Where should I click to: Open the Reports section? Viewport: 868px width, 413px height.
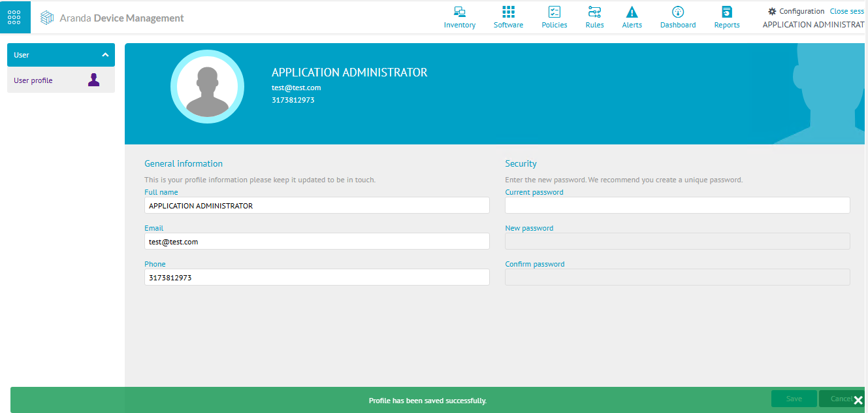click(x=727, y=18)
